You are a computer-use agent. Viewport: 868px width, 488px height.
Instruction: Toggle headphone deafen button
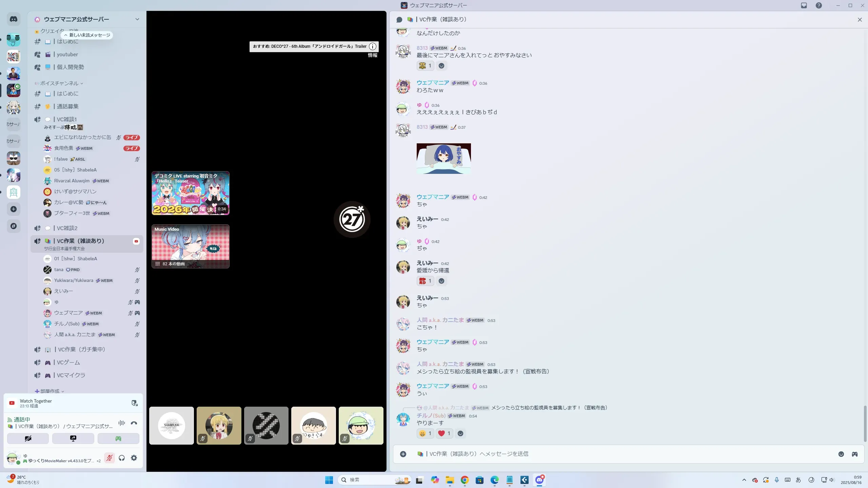tap(122, 458)
